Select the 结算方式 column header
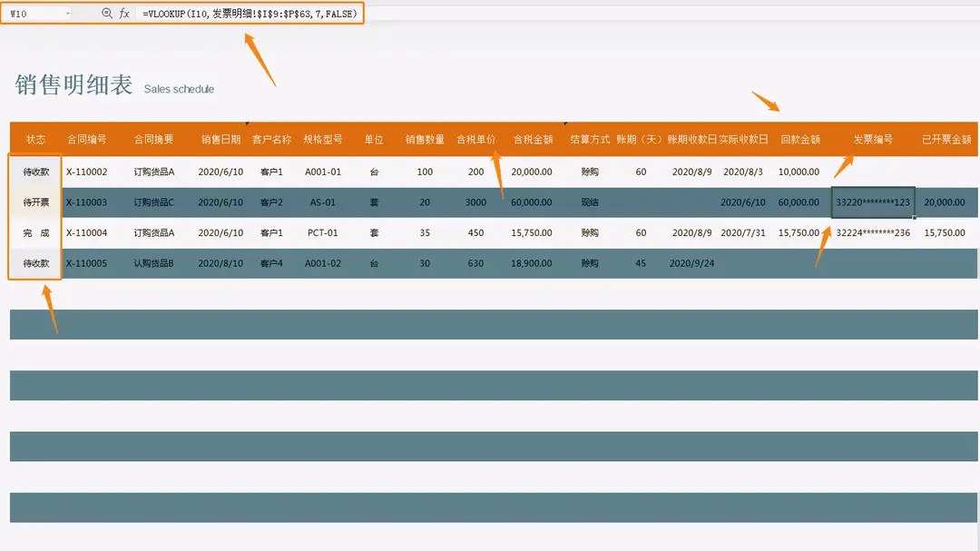This screenshot has height=551, width=980. (590, 140)
